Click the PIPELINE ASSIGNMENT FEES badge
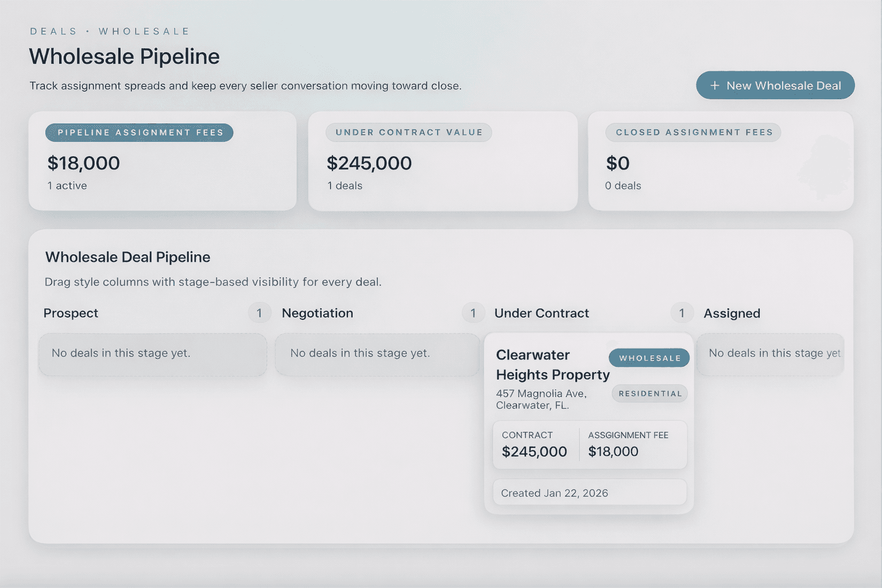The height and width of the screenshot is (588, 882). click(139, 132)
